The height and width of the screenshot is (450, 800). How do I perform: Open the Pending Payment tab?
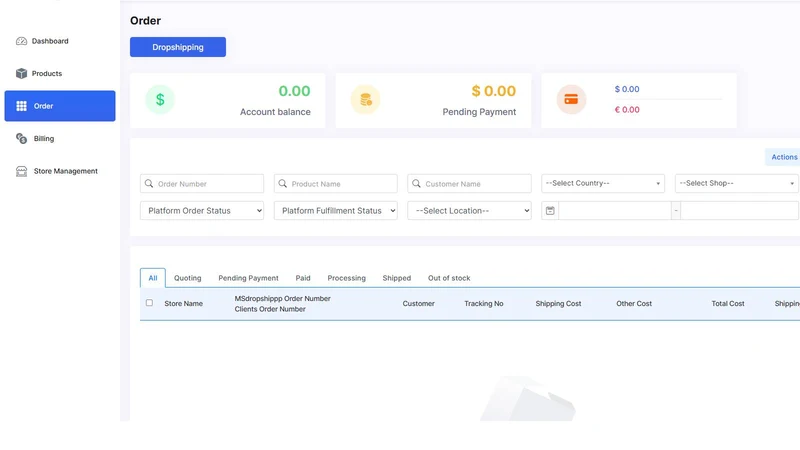(248, 278)
